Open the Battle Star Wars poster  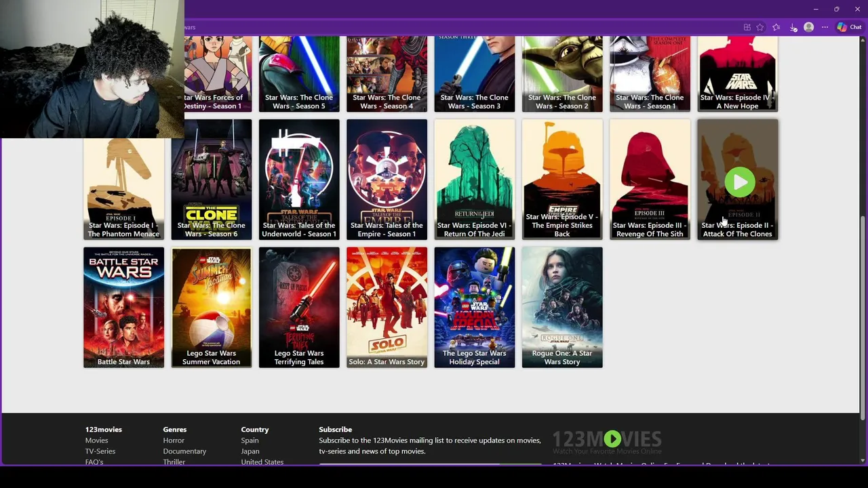[x=123, y=308]
